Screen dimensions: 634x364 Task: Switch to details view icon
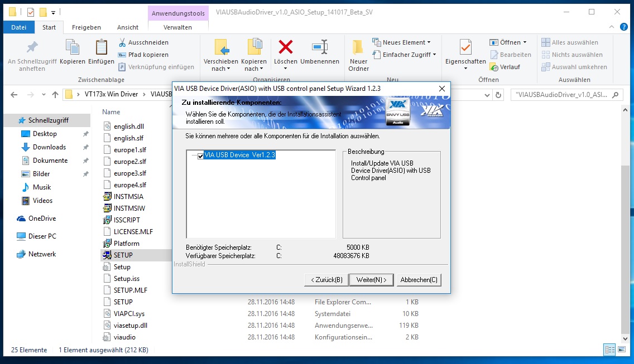click(610, 350)
